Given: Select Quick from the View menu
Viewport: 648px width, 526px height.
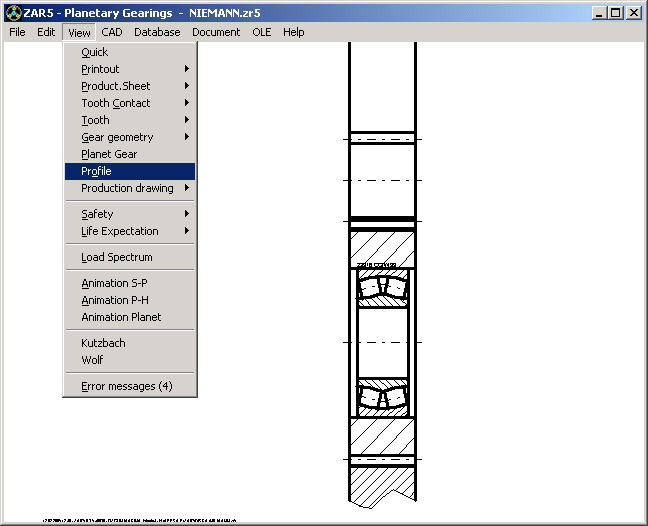Looking at the screenshot, I should (95, 52).
